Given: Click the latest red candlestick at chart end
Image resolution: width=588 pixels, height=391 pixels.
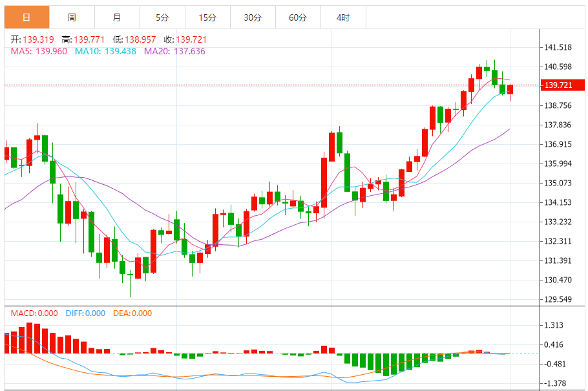Looking at the screenshot, I should [x=510, y=90].
